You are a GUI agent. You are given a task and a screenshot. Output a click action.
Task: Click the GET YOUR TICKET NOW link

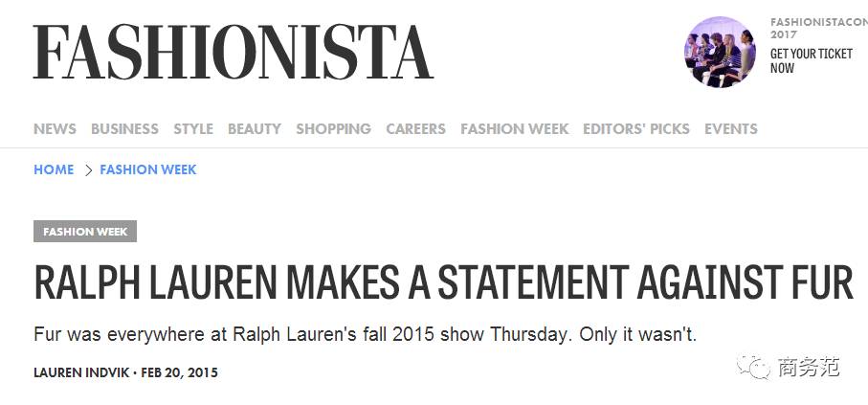[x=811, y=61]
